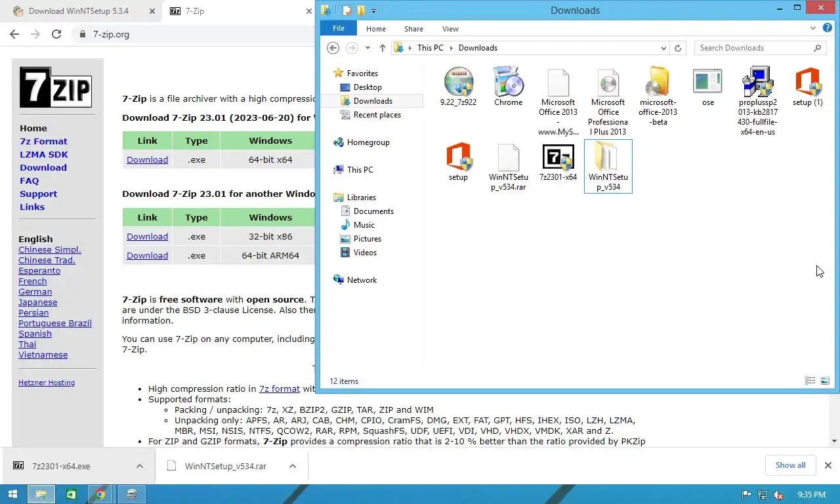Open the WinNTSetup_v534 folder

[x=608, y=167]
